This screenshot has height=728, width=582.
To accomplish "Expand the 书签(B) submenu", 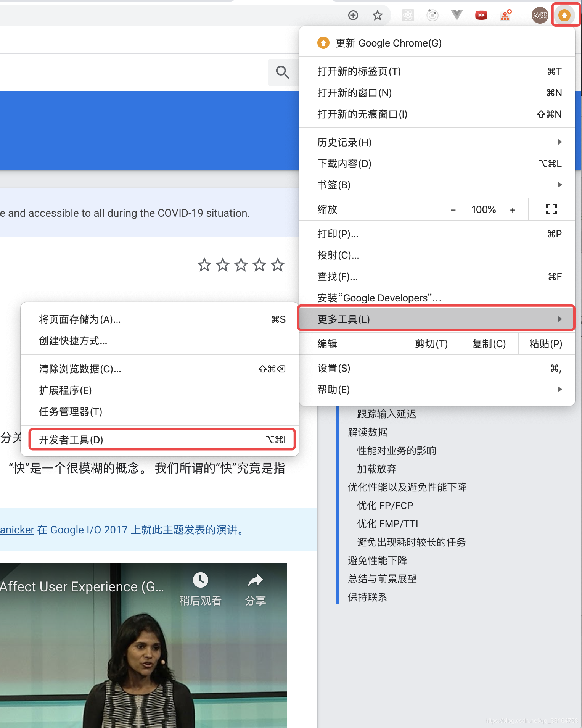I will tap(437, 185).
